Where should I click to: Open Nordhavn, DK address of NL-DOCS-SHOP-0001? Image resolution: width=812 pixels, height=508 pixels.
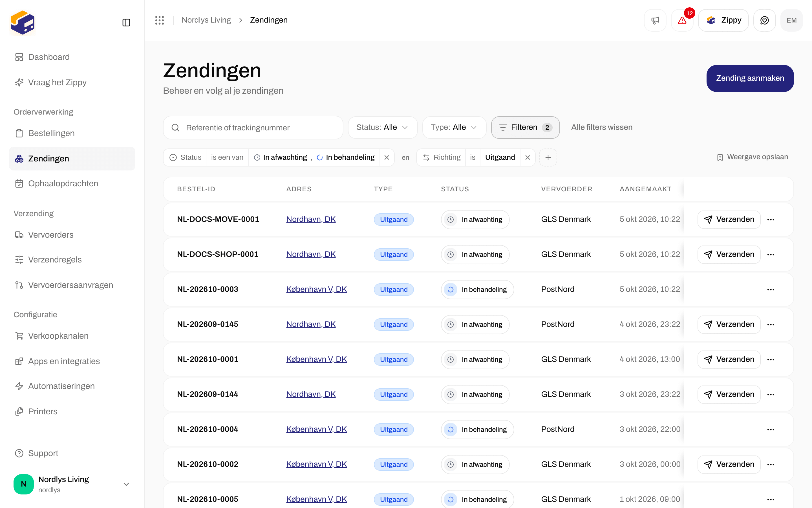tap(311, 254)
